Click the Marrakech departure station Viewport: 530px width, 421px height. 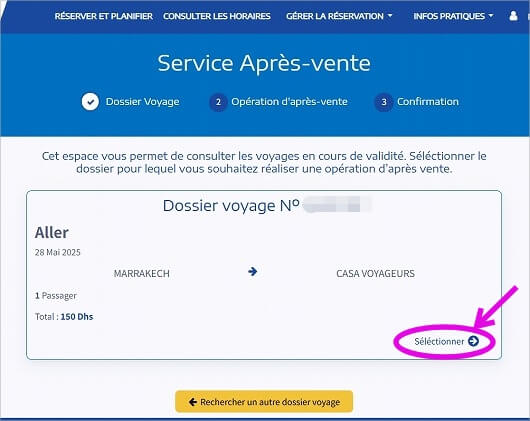tap(142, 273)
